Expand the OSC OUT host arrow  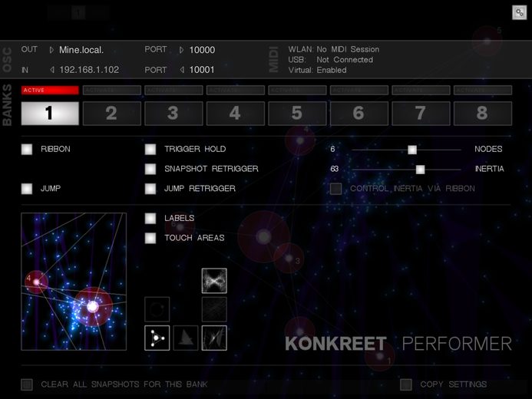(x=51, y=50)
